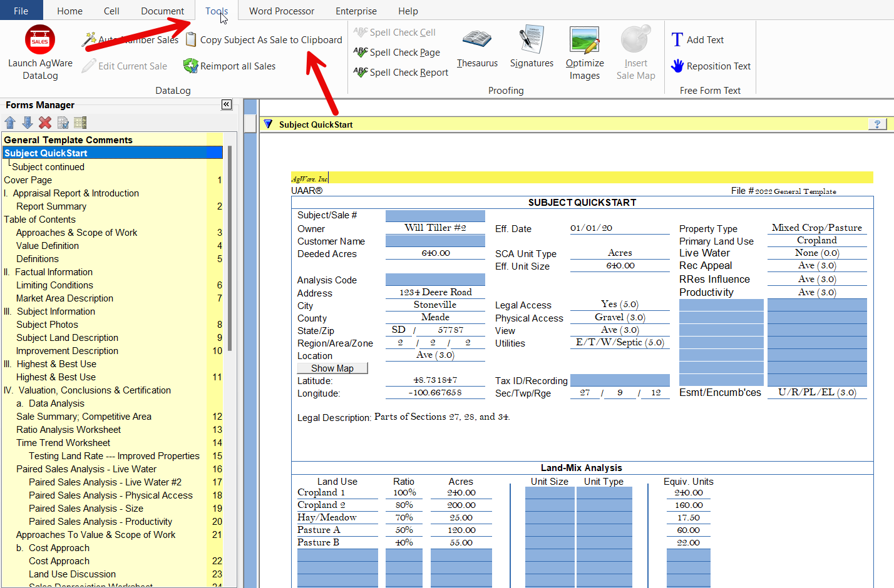Screen dimensions: 894x588
Task: Click Optimize Images
Action: 585,53
